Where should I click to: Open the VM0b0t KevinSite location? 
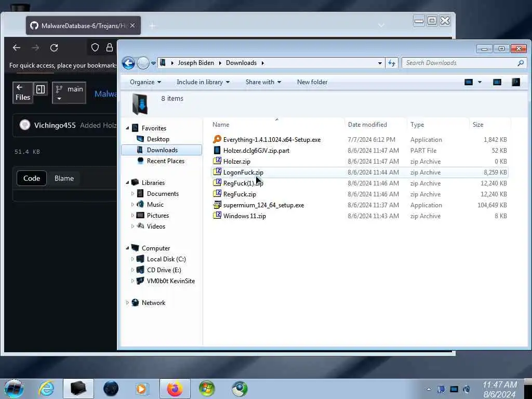170,281
